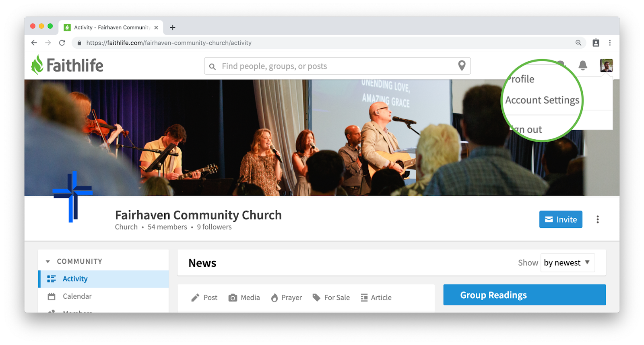
Task: Click the browser zoom magnifier icon
Action: [x=578, y=43]
